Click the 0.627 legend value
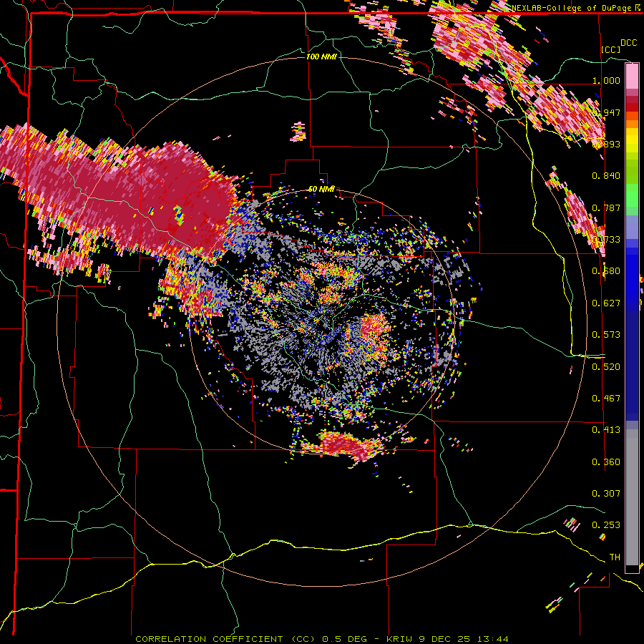 (606, 303)
